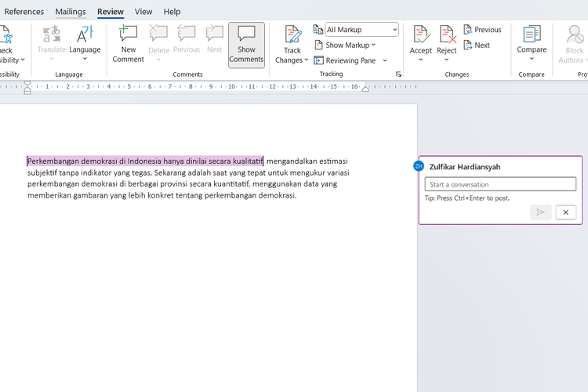Click the Compare documents icon

[532, 34]
